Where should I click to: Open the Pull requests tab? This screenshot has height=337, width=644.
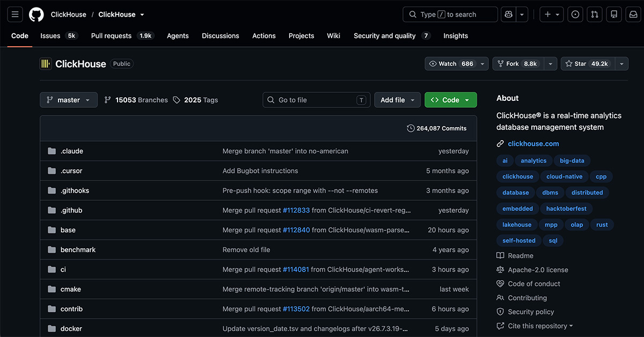[122, 36]
